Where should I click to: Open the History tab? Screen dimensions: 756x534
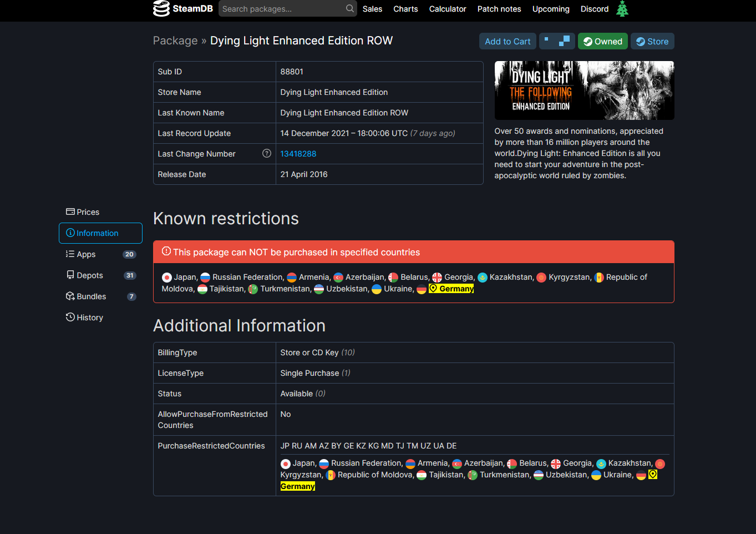click(100, 318)
